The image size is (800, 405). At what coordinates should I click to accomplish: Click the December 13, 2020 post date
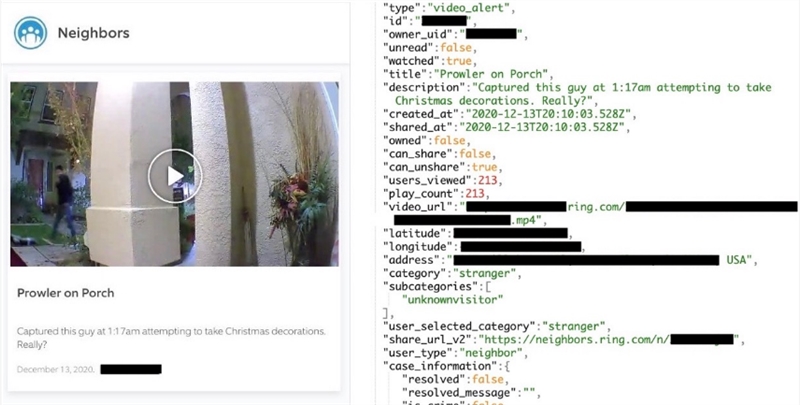pos(56,369)
